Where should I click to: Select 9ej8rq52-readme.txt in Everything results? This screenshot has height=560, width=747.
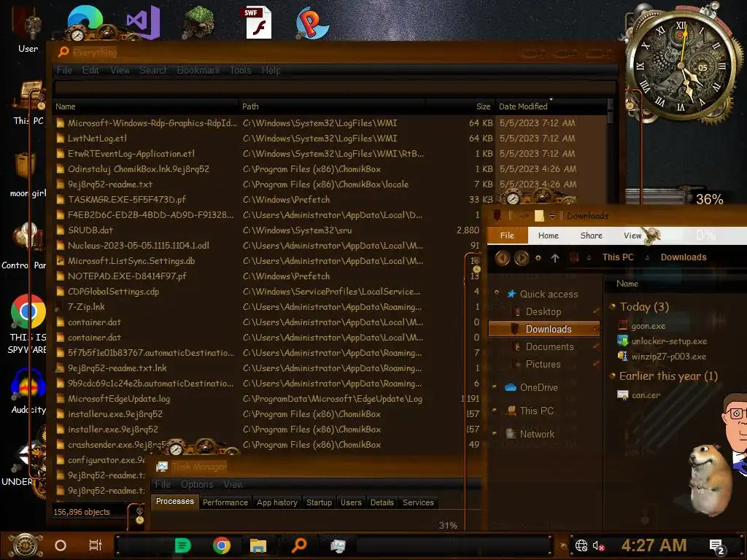(x=109, y=184)
